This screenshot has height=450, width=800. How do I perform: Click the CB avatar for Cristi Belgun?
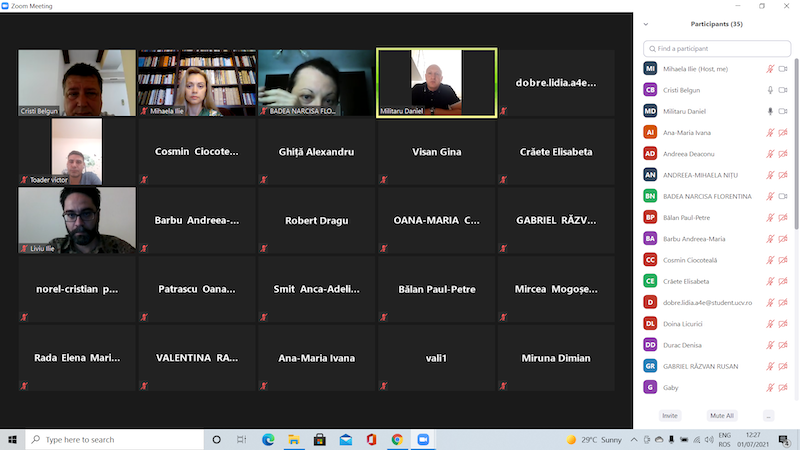[650, 90]
